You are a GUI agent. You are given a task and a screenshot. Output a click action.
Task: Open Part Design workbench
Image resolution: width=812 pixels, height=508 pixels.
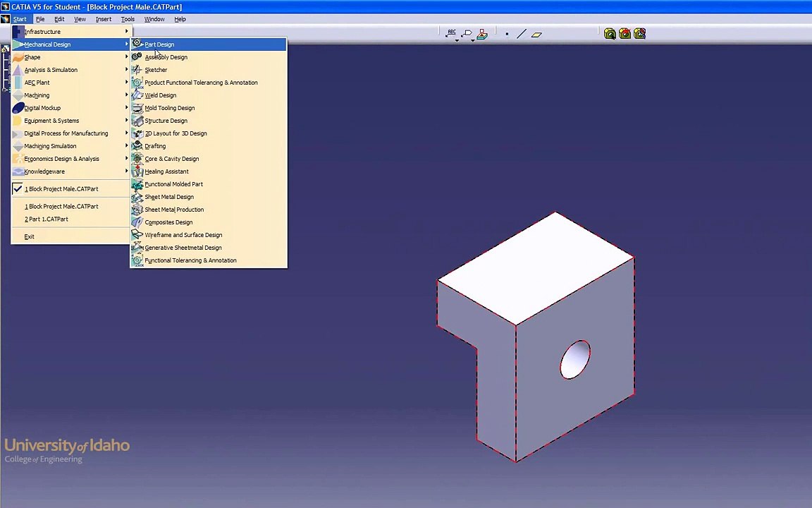[208, 44]
